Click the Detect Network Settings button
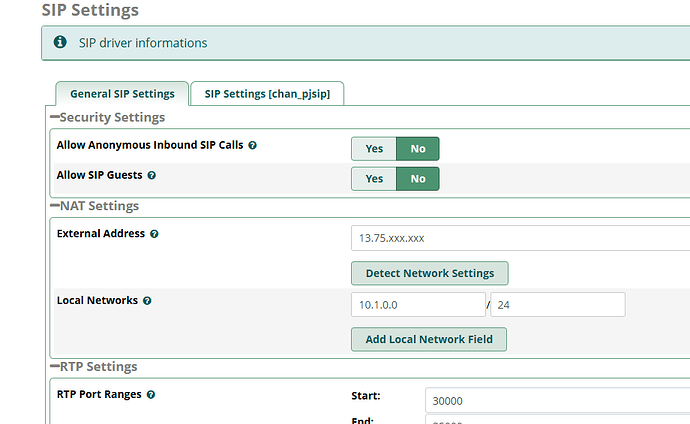Image resolution: width=690 pixels, height=424 pixels. pos(430,273)
